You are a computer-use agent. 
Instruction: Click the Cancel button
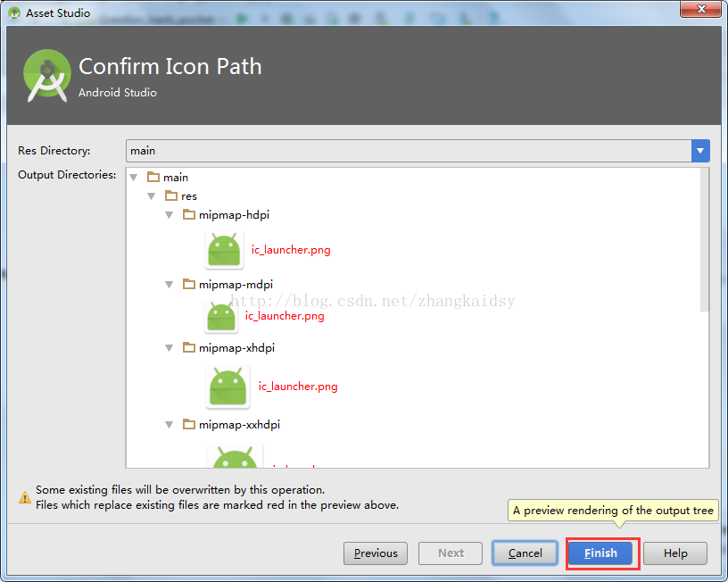[x=525, y=553]
